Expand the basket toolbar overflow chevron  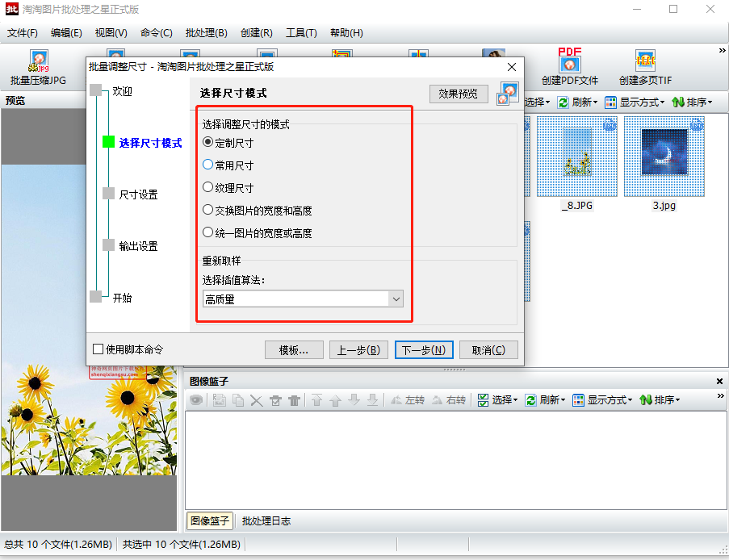click(x=721, y=396)
